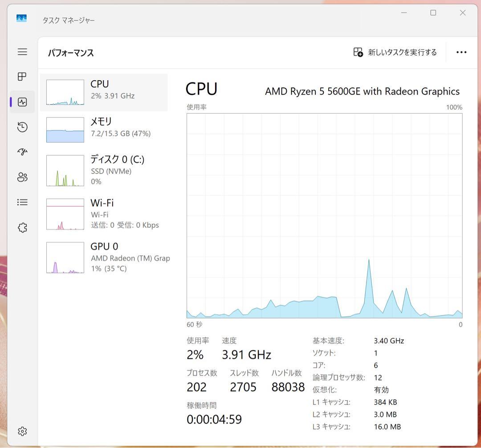This screenshot has width=481, height=448.
Task: Click 新しいタスクを実行する button
Action: (x=395, y=52)
